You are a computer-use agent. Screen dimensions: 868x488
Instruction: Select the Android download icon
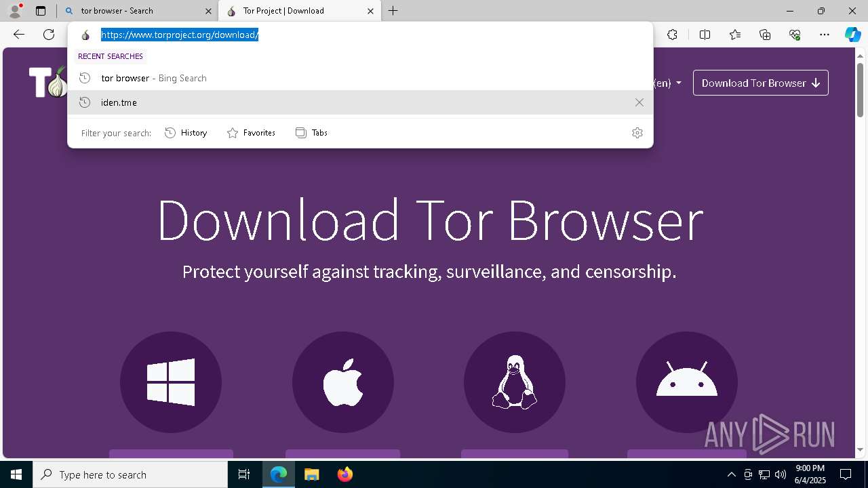tap(687, 382)
